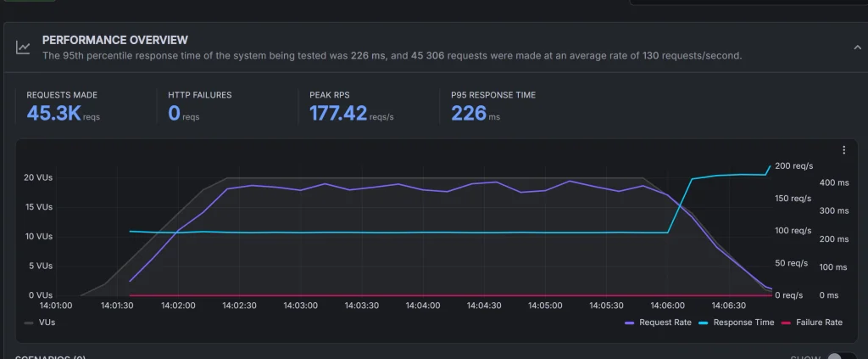
Task: Toggle VUs series in chart legend
Action: (39, 323)
